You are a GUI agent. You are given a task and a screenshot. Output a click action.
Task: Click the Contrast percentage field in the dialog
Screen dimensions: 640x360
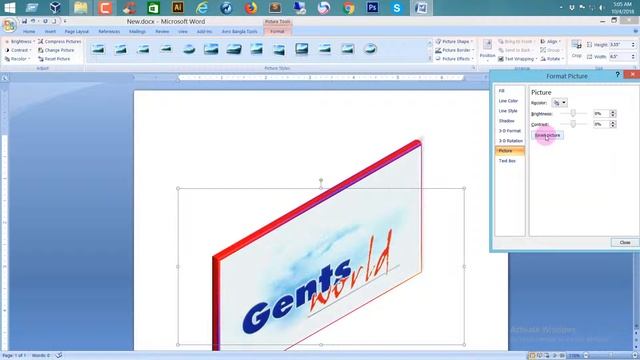click(601, 124)
